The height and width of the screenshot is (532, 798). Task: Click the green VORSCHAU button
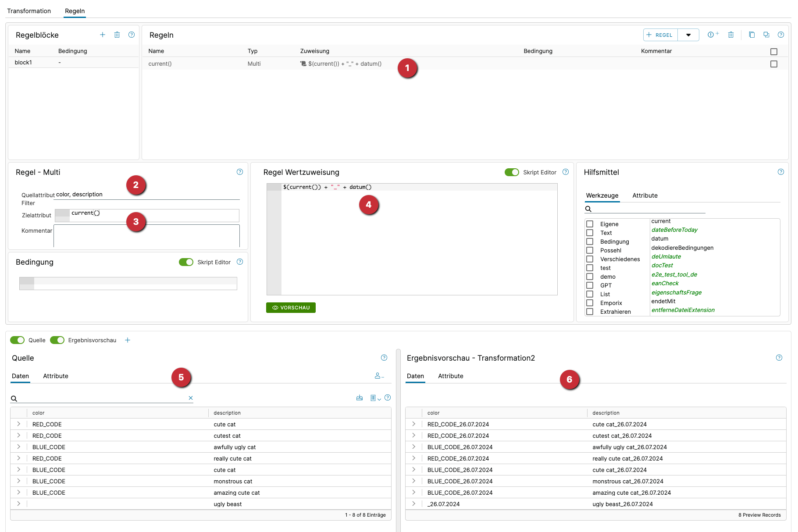coord(291,308)
